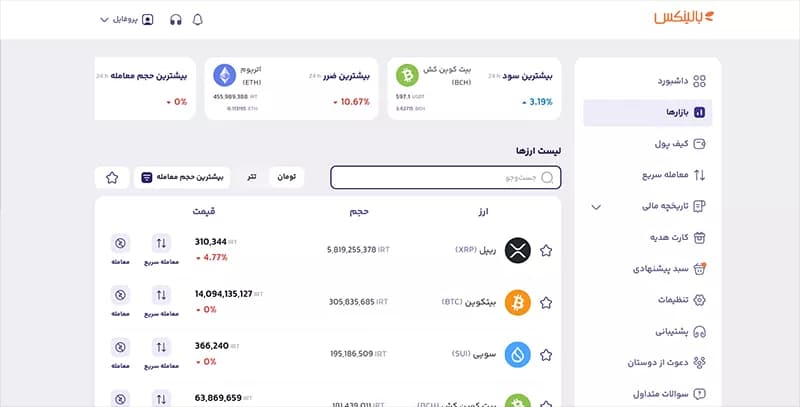The width and height of the screenshot is (800, 407).
Task: Switch to the Tether (تتر) tab
Action: coord(253,177)
